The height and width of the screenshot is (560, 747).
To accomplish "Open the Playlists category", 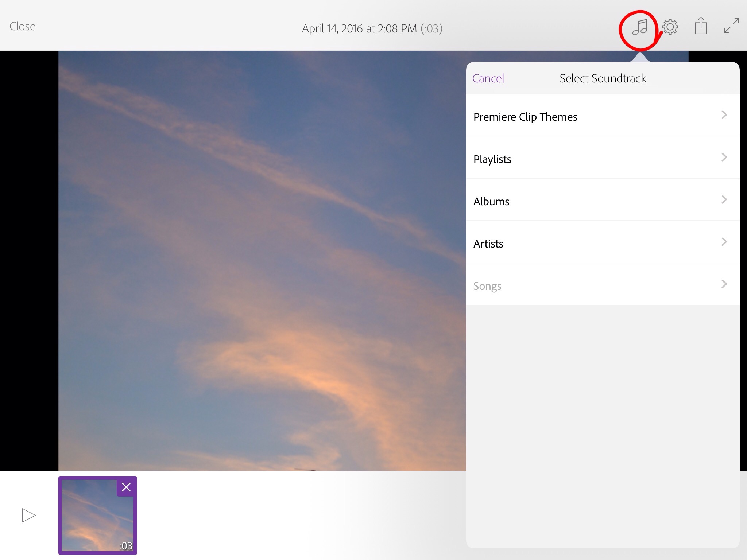I will pos(492,159).
